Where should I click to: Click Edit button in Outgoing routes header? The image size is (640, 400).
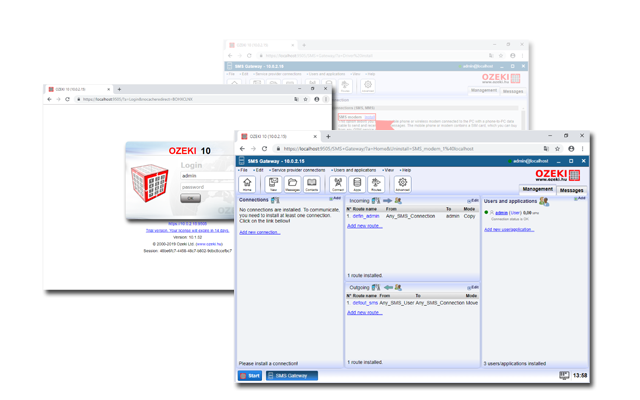tap(473, 287)
